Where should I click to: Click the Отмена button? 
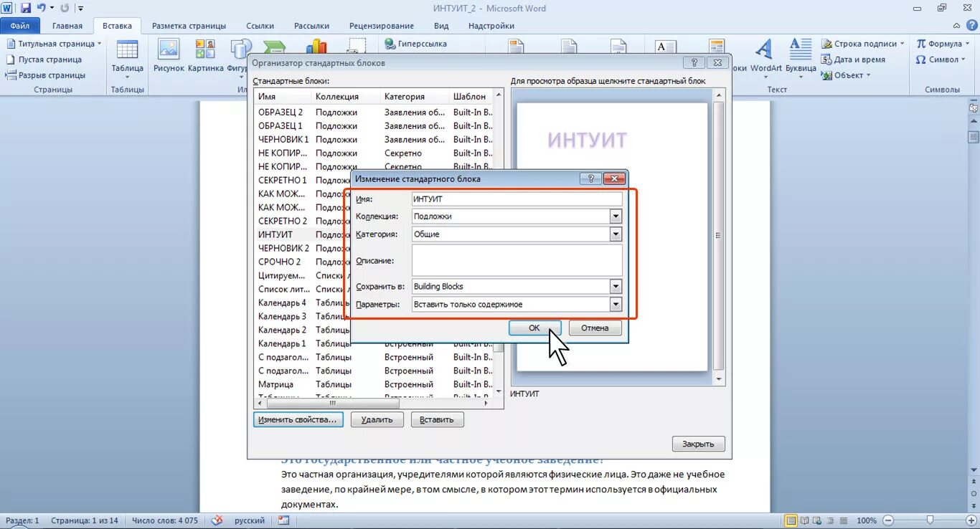tap(595, 328)
